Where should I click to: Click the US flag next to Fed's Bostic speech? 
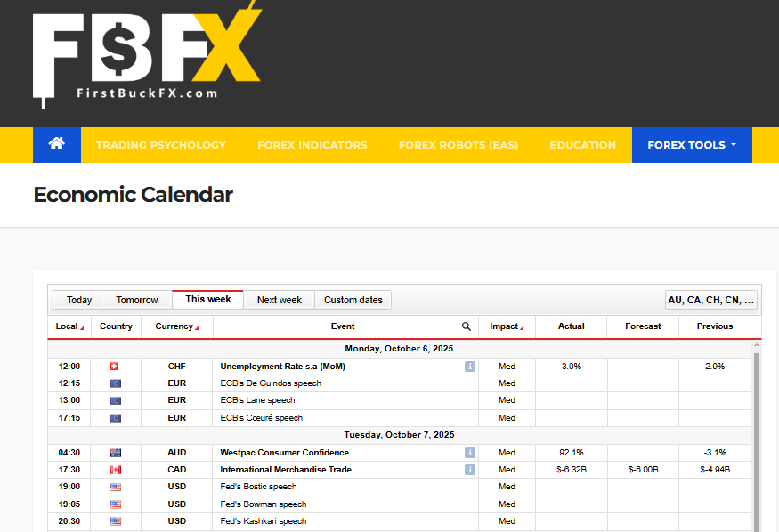pyautogui.click(x=115, y=487)
